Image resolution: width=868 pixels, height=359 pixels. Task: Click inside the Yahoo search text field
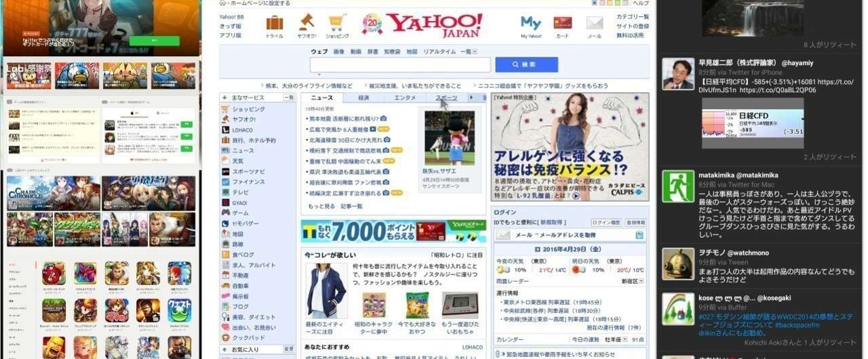pyautogui.click(x=400, y=65)
